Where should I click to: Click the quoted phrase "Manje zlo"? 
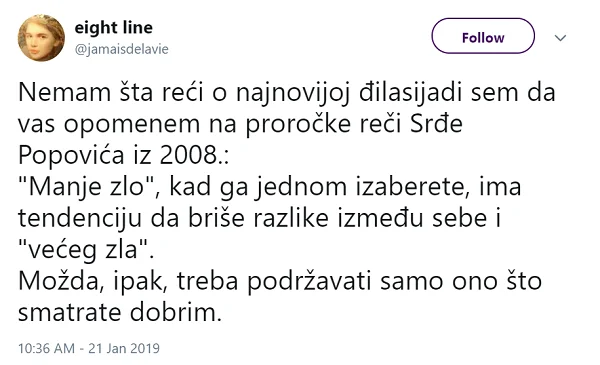[88, 187]
